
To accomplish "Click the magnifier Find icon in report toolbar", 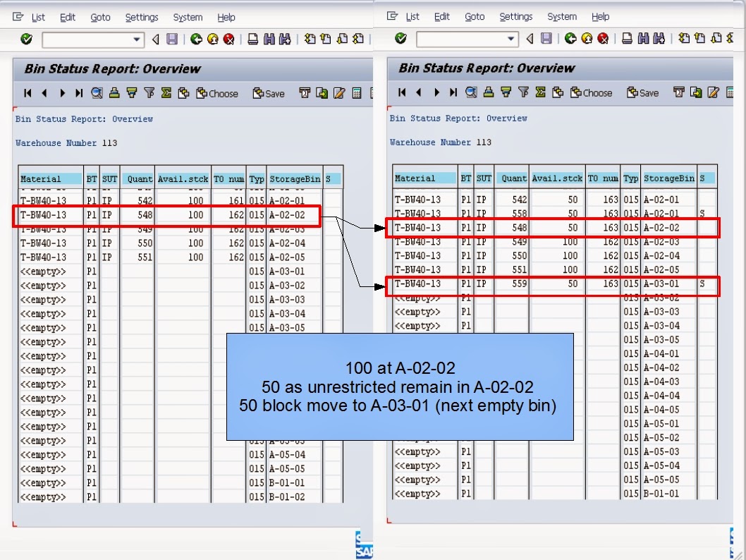I will [98, 92].
